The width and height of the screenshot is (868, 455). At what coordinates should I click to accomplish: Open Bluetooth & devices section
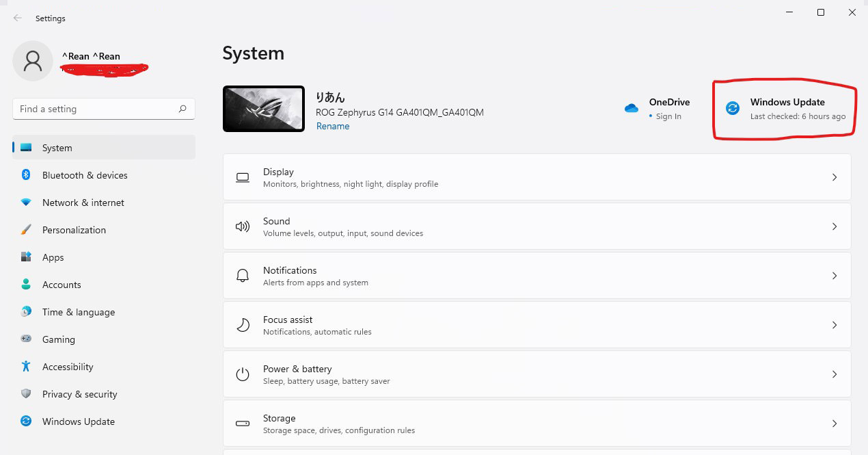[x=104, y=175]
